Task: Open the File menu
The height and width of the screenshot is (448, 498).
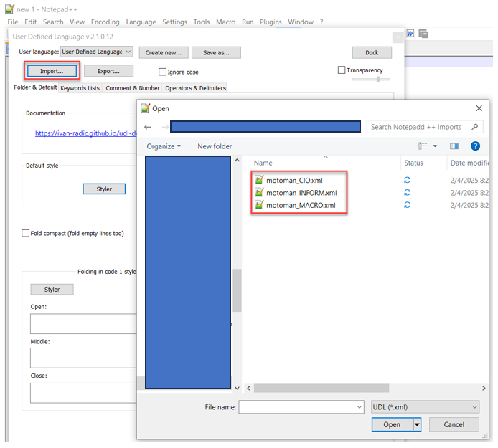Action: (13, 22)
